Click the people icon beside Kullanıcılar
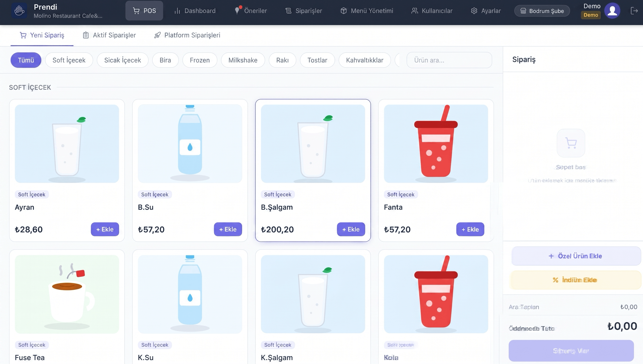643x364 pixels. click(x=415, y=11)
